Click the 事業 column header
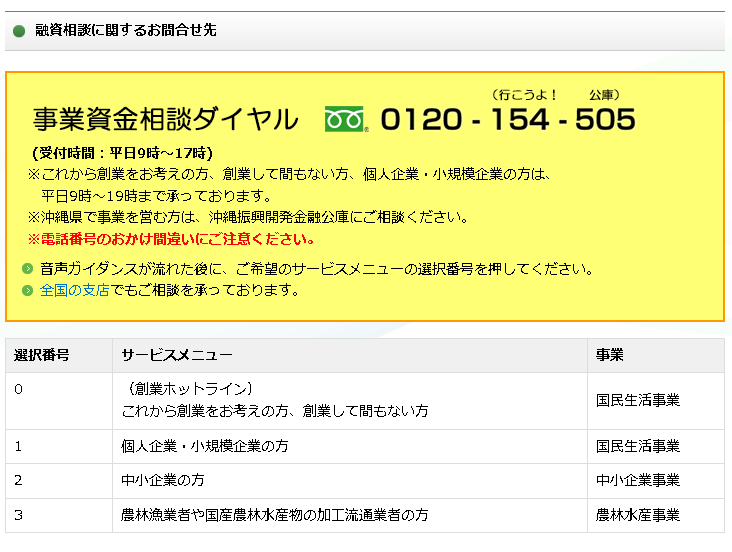 click(610, 356)
